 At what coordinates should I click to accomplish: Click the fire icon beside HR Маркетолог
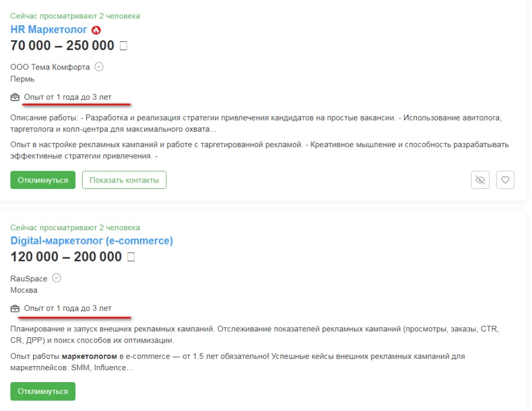(x=96, y=30)
